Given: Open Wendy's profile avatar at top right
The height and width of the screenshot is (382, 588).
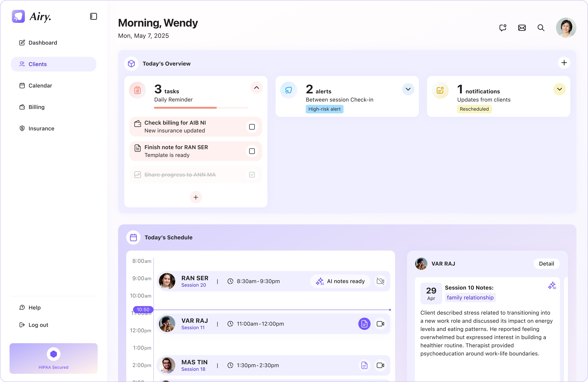Looking at the screenshot, I should tap(566, 28).
